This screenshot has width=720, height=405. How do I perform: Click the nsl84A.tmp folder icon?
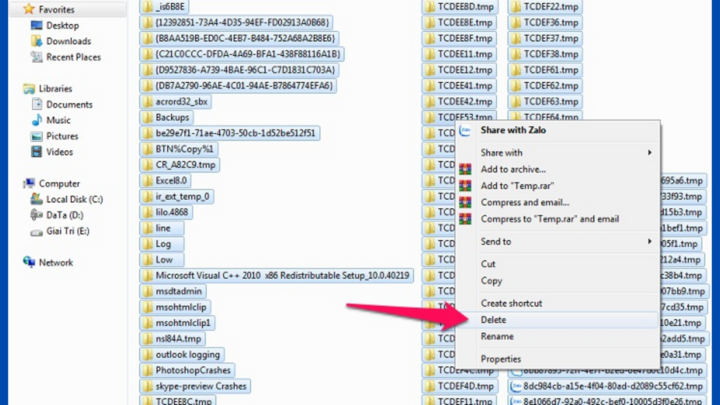pyautogui.click(x=147, y=339)
